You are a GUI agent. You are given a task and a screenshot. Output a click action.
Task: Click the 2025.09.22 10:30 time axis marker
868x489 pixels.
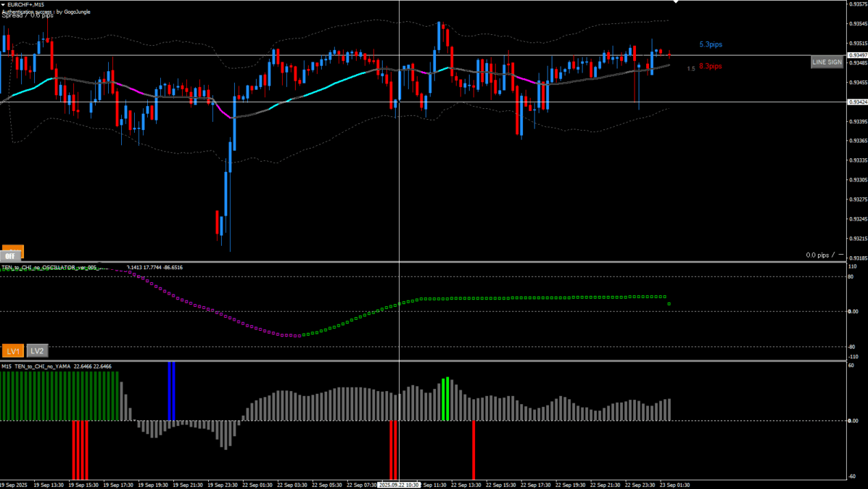pyautogui.click(x=400, y=485)
